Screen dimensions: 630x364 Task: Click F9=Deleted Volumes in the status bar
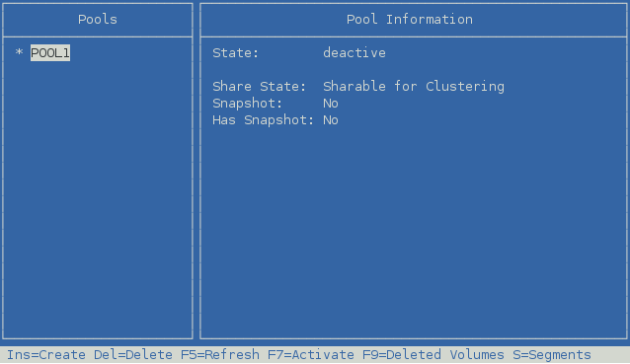[x=433, y=355]
